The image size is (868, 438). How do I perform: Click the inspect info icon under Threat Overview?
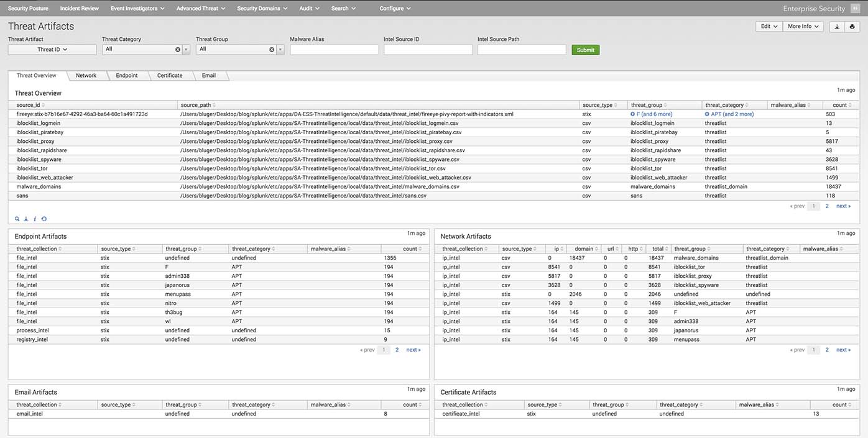click(x=35, y=219)
